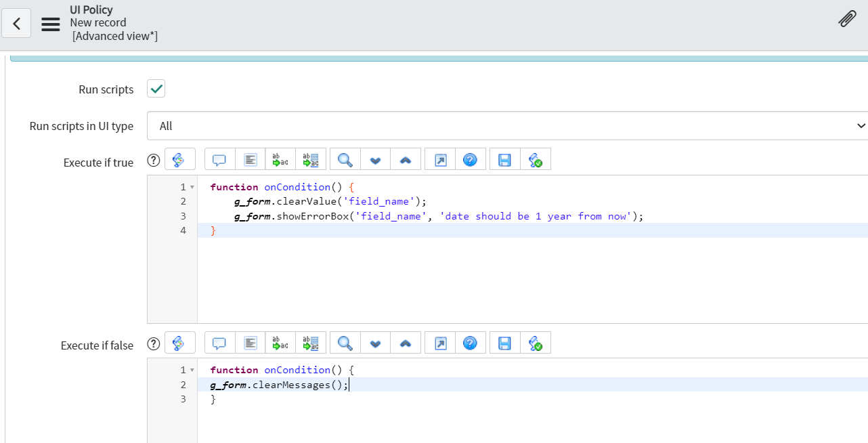The image size is (868, 443).
Task: Click the Execute if true field label
Action: pos(98,163)
